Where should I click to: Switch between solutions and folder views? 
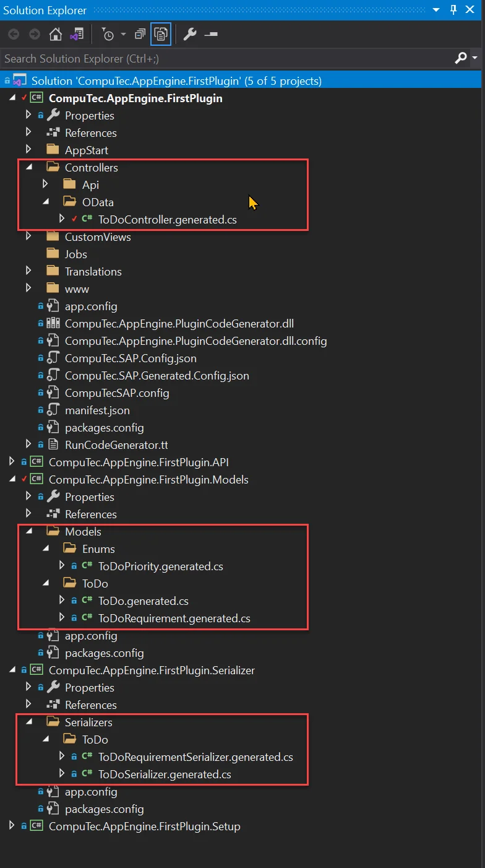click(77, 34)
